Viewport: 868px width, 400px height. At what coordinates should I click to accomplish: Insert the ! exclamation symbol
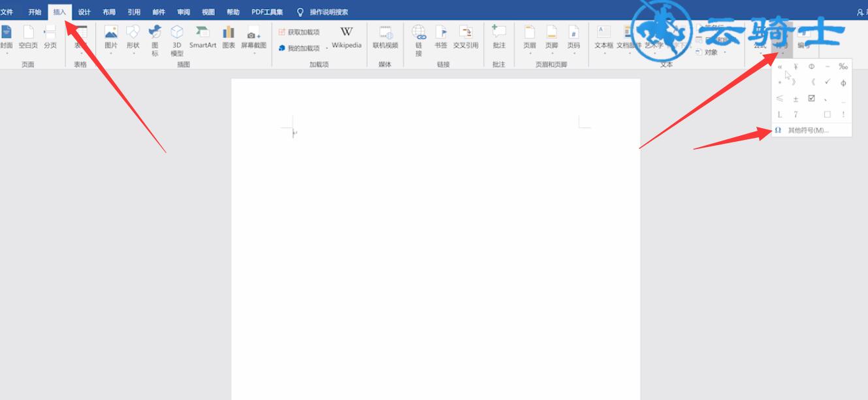(x=843, y=114)
